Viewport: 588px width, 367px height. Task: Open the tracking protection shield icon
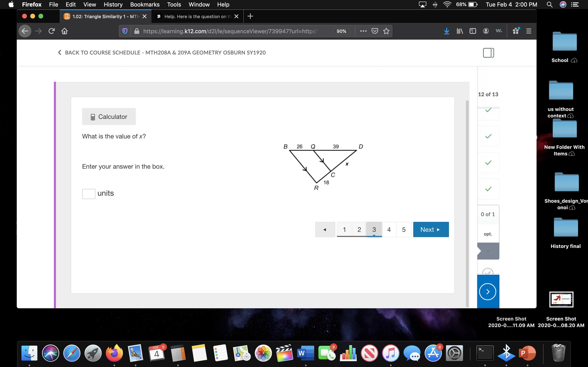tap(125, 31)
